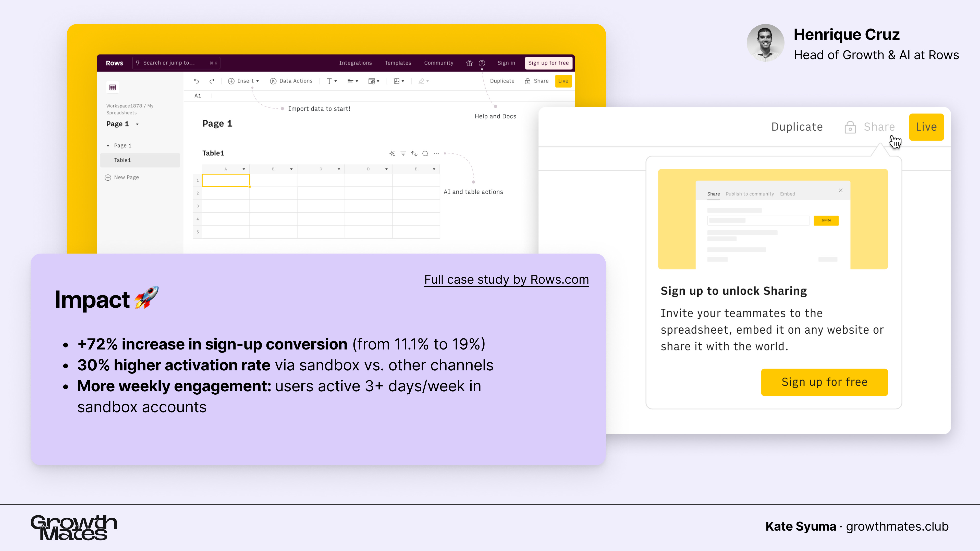Open the help question mark icon
The width and height of the screenshot is (980, 551).
482,63
